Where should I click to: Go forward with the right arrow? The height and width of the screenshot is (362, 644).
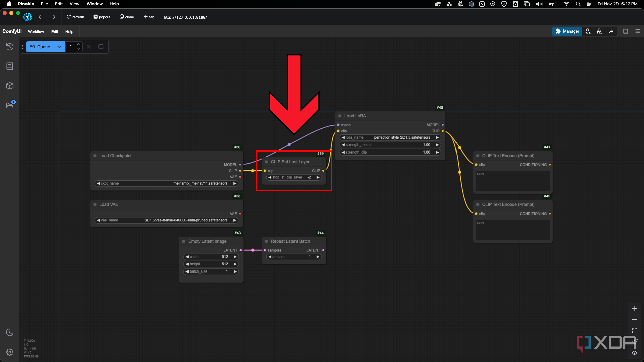click(54, 17)
